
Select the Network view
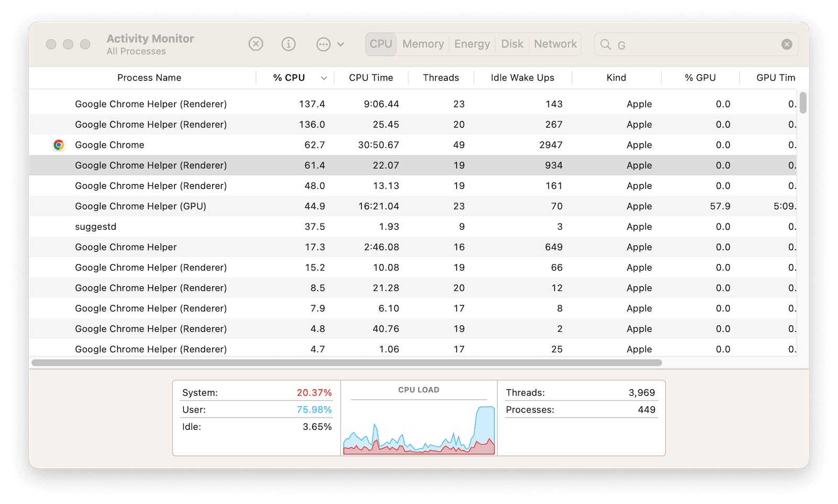555,44
